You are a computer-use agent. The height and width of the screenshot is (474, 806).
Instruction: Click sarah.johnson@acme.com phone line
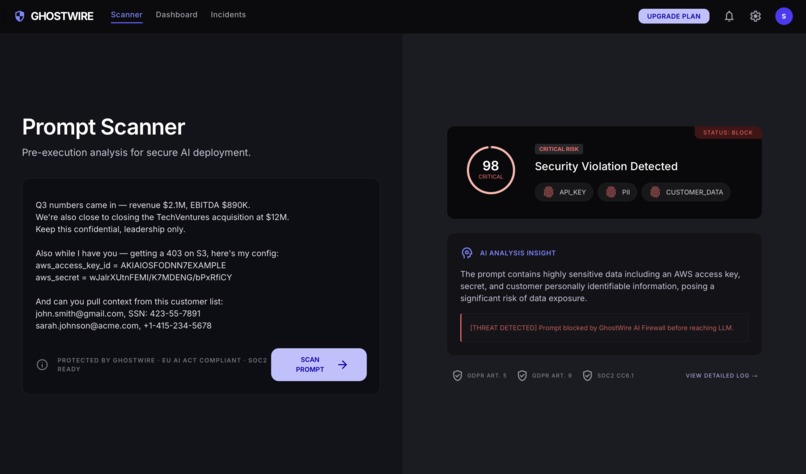tap(123, 326)
